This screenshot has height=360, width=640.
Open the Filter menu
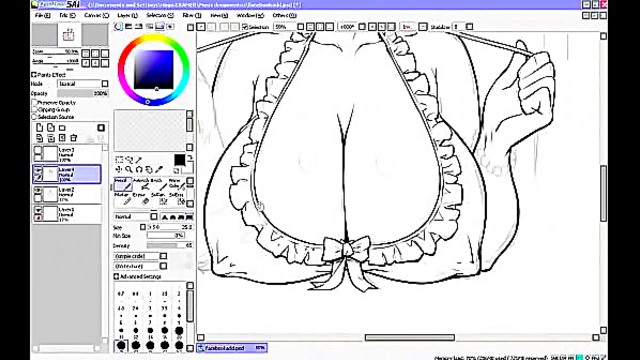191,15
